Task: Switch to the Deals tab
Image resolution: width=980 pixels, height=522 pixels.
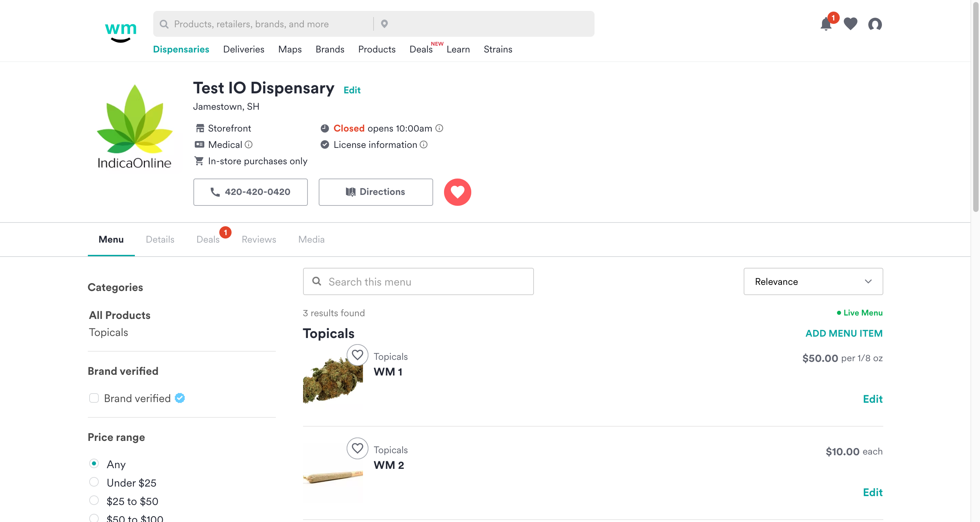Action: tap(208, 239)
